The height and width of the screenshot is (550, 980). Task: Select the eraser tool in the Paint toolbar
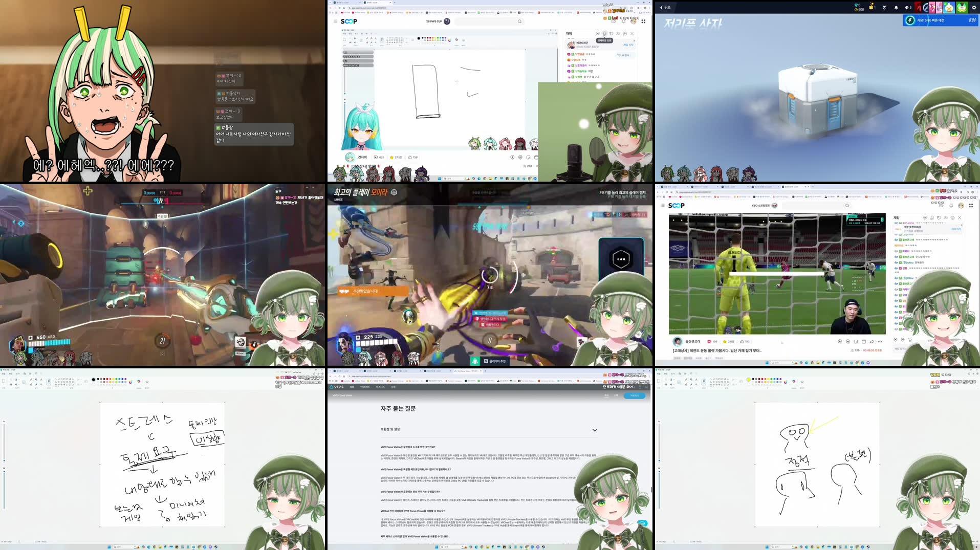click(31, 385)
